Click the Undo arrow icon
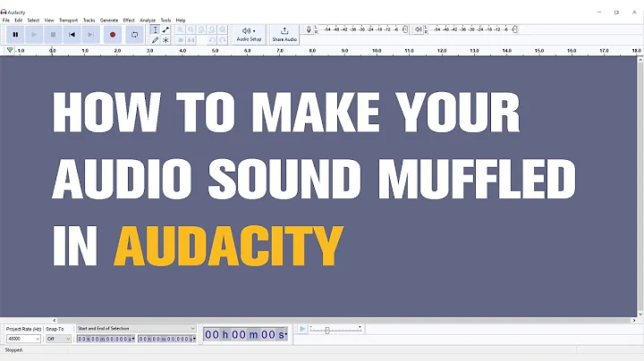This screenshot has height=361, width=644. click(x=212, y=40)
